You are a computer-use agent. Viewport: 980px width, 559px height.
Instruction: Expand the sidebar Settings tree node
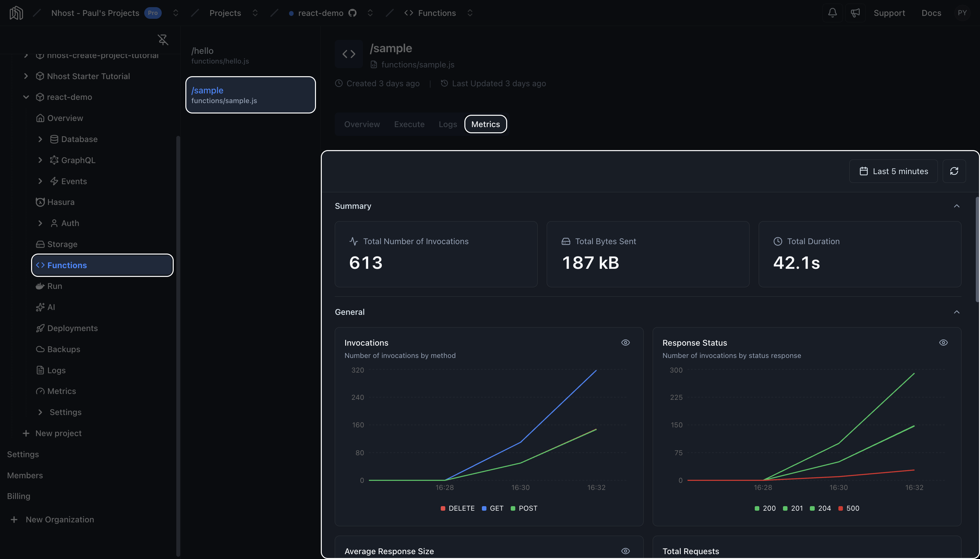point(40,412)
